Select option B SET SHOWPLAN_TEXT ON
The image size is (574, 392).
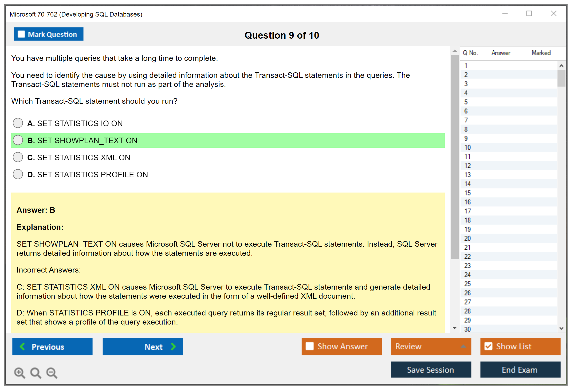(18, 140)
